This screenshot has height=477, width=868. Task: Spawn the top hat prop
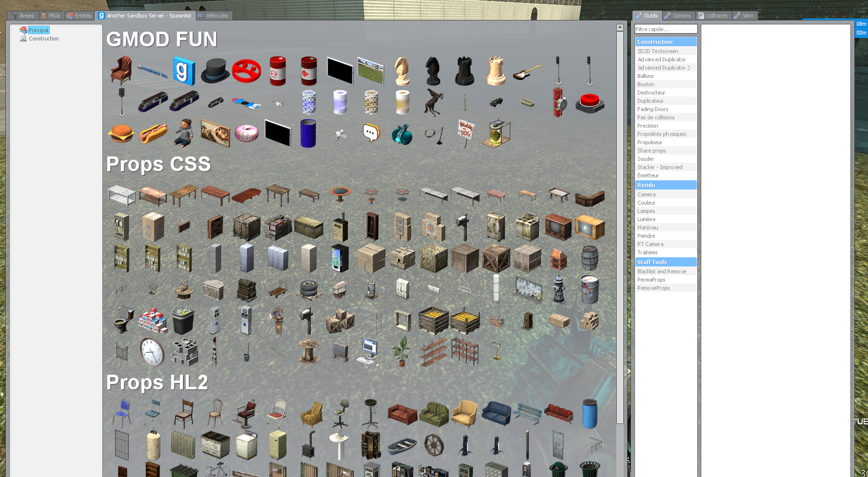click(x=215, y=70)
